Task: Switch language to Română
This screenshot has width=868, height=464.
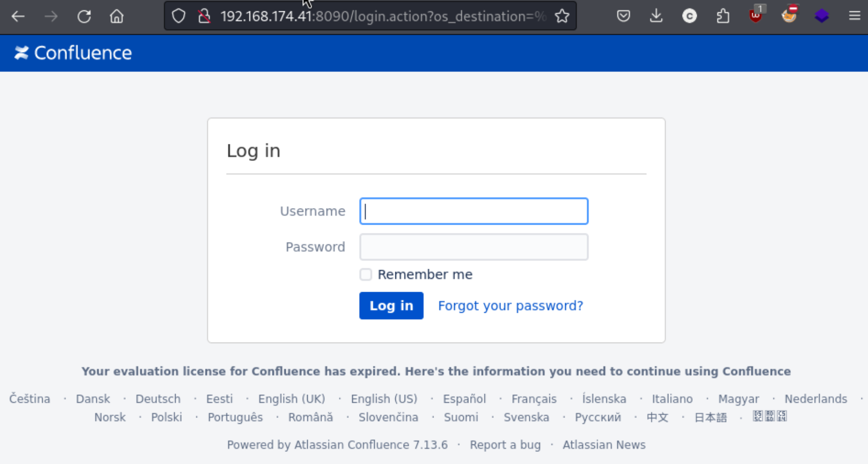Action: (311, 418)
